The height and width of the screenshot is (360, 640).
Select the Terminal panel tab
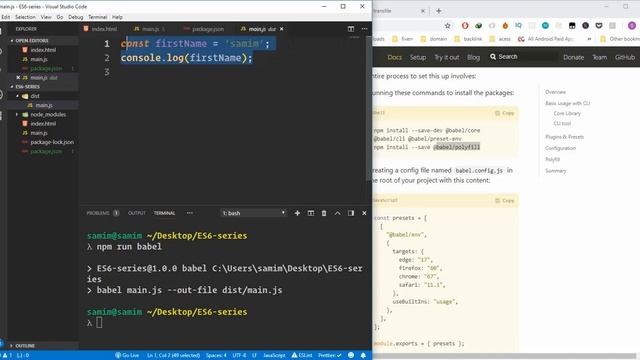[164, 213]
